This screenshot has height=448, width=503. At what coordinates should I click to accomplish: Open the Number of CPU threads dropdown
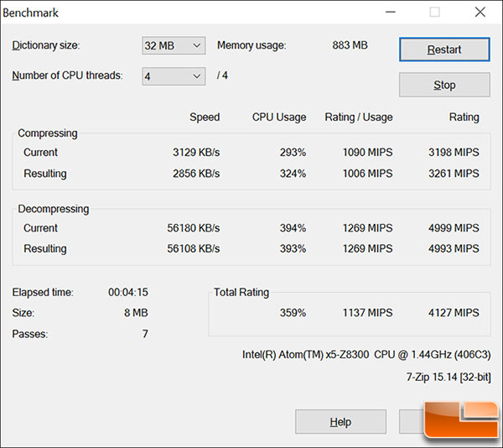(174, 76)
